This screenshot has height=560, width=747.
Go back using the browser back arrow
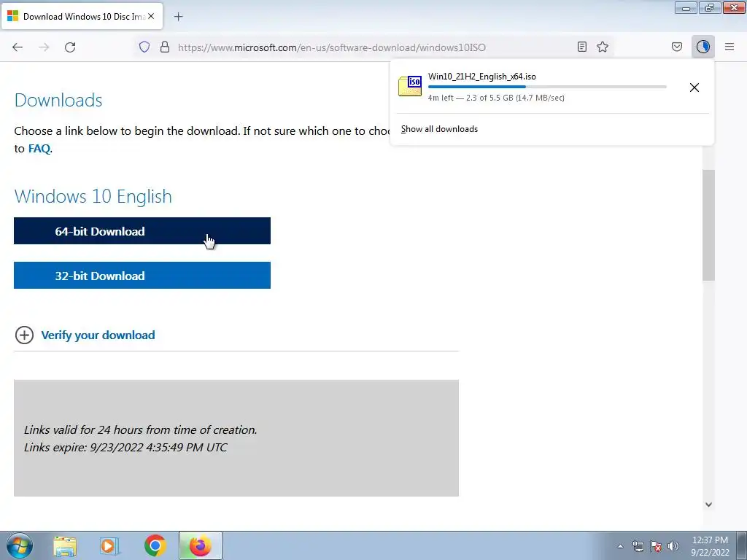(18, 47)
